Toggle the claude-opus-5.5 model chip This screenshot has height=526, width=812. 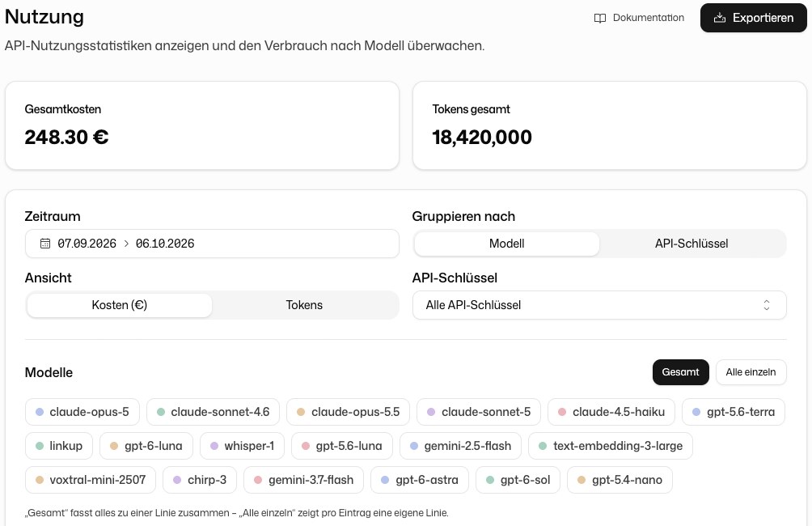point(348,412)
